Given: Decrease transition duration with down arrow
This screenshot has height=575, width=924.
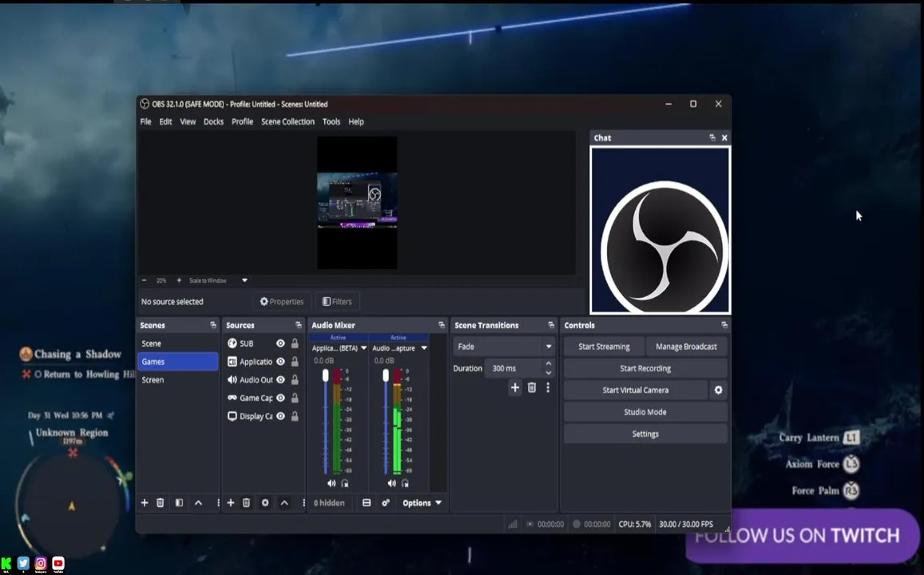Looking at the screenshot, I should 549,373.
